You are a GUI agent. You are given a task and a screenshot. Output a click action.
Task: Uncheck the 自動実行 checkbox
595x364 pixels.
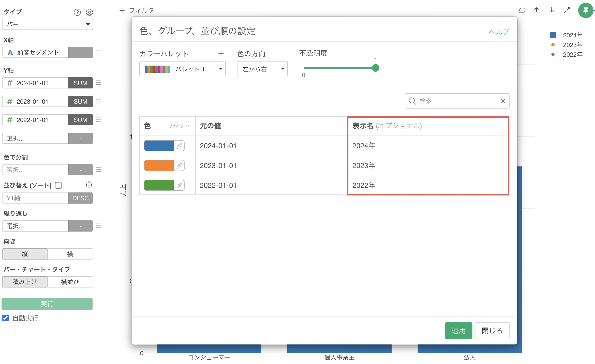5,318
